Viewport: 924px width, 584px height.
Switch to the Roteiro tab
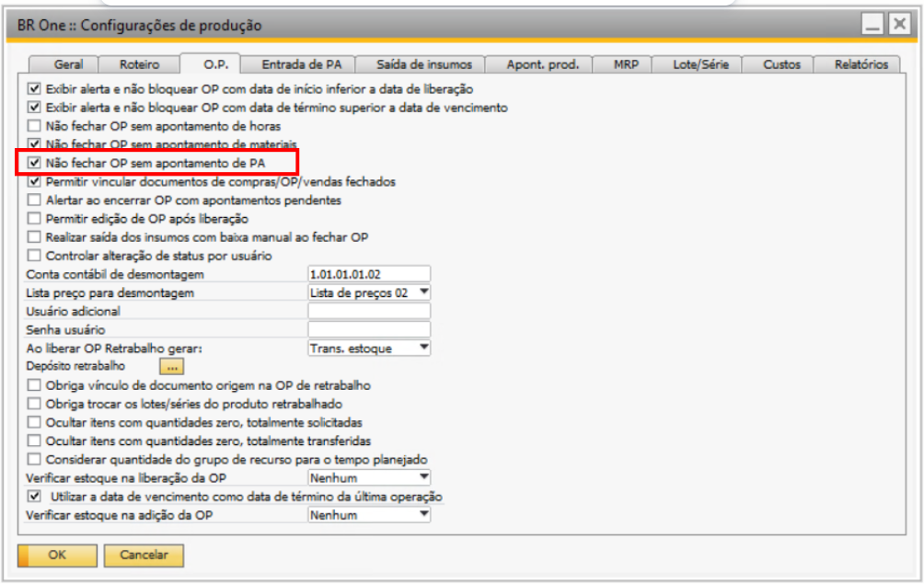[139, 64]
